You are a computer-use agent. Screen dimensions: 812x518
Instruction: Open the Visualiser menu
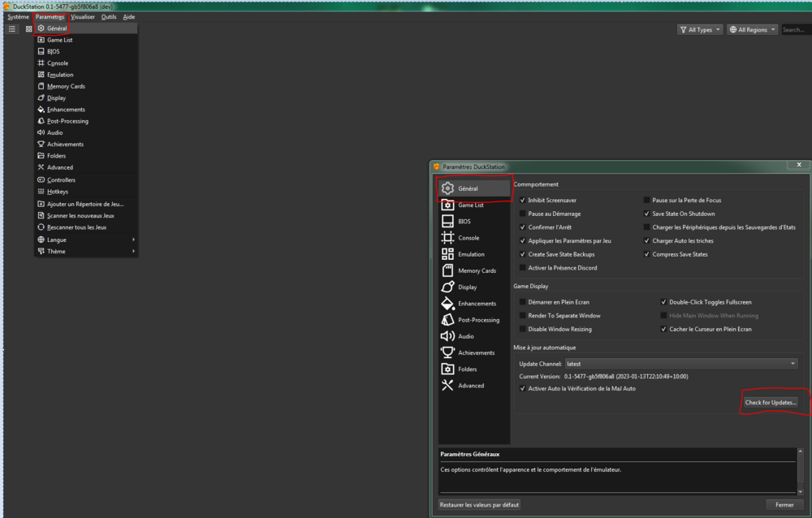pos(83,16)
